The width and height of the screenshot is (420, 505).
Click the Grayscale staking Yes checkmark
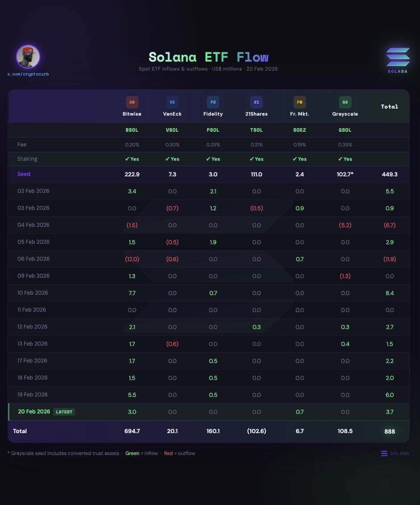pyautogui.click(x=345, y=159)
